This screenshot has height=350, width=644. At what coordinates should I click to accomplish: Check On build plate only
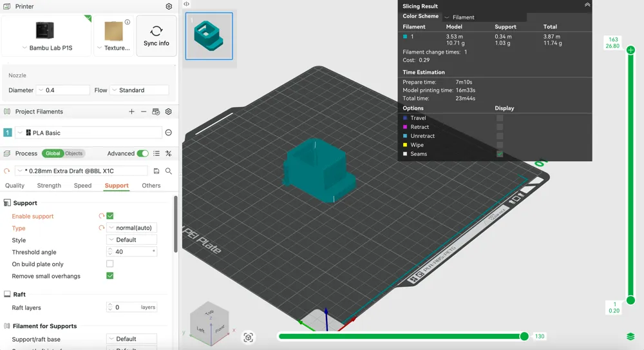[110, 264]
